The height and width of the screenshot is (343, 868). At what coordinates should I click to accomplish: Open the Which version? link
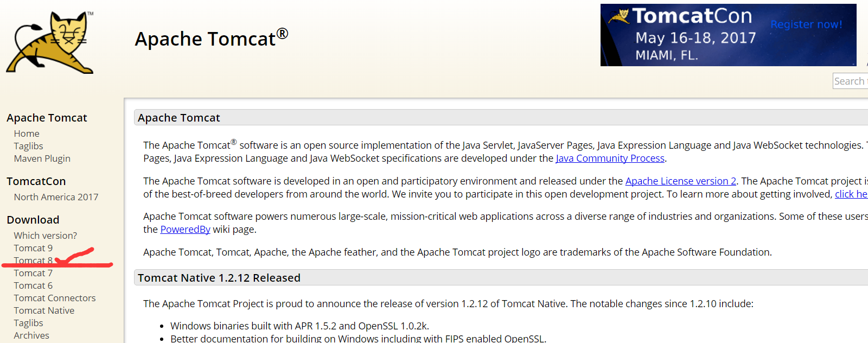pyautogui.click(x=46, y=236)
